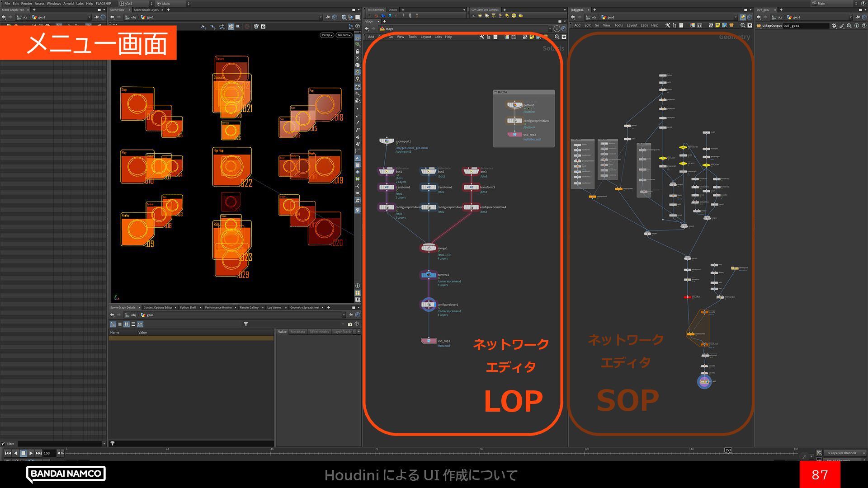This screenshot has width=868, height=488.
Task: Toggle the lock icon in viewport right toolbar
Action: tap(358, 52)
